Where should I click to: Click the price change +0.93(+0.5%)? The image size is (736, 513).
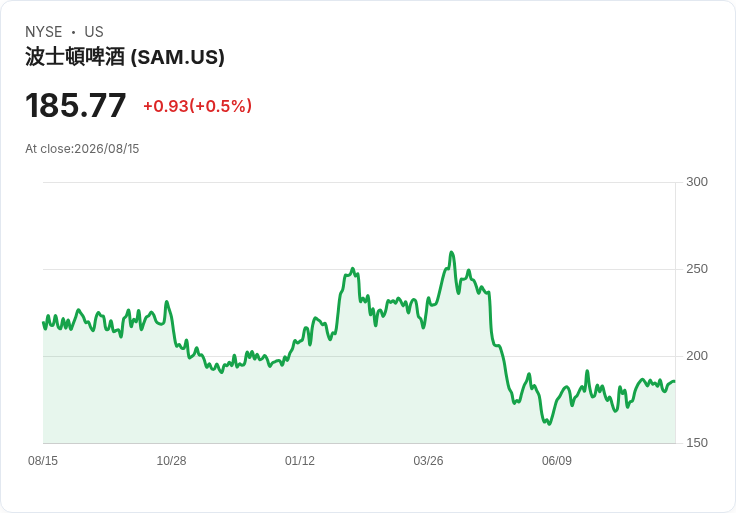click(x=197, y=106)
